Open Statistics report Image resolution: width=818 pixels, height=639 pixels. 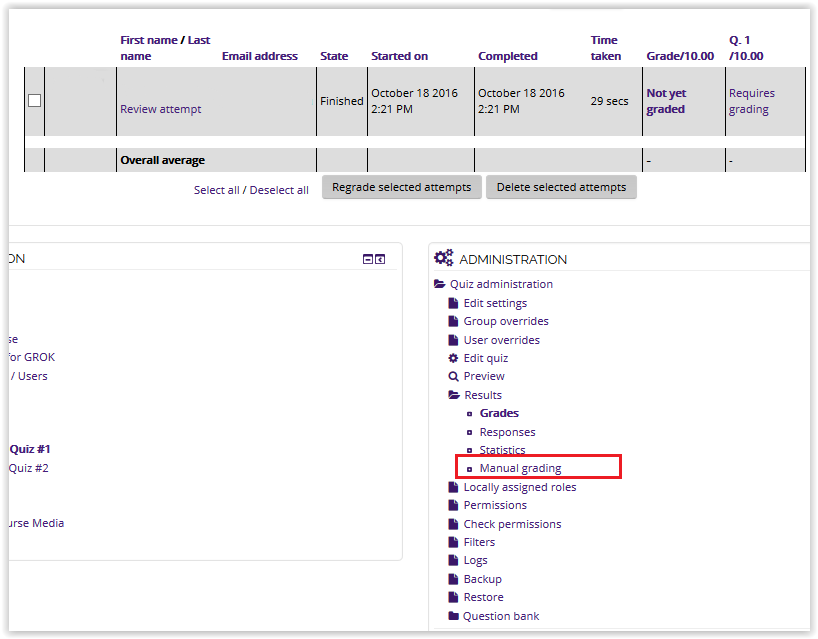pyautogui.click(x=502, y=450)
